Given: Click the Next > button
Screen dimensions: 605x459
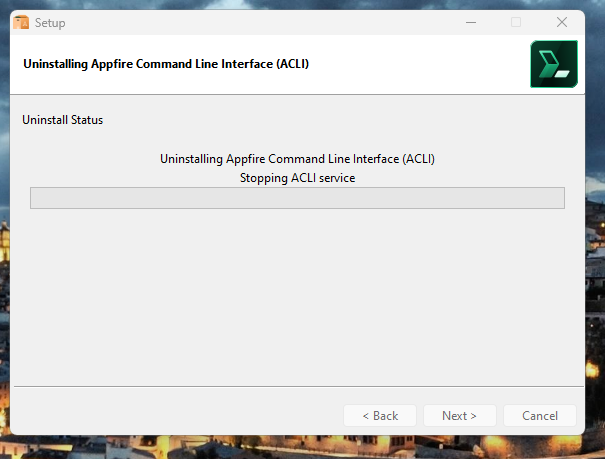Looking at the screenshot, I should (460, 415).
